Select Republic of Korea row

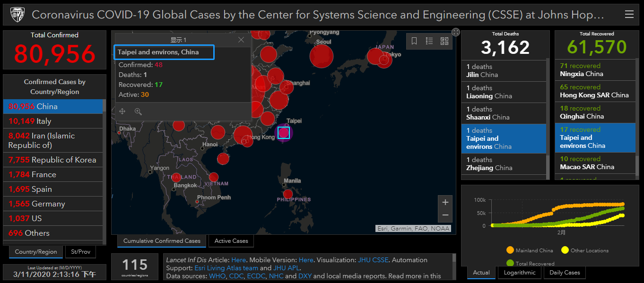[x=52, y=160]
